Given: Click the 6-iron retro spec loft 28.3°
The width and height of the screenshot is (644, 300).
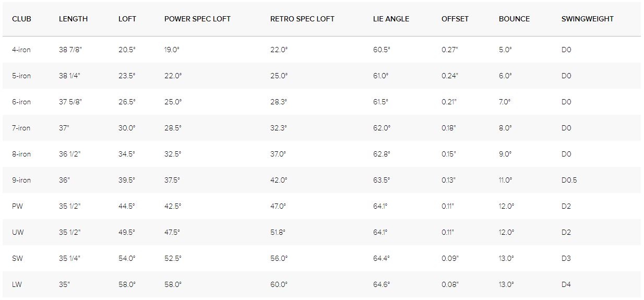Looking at the screenshot, I should [x=279, y=102].
